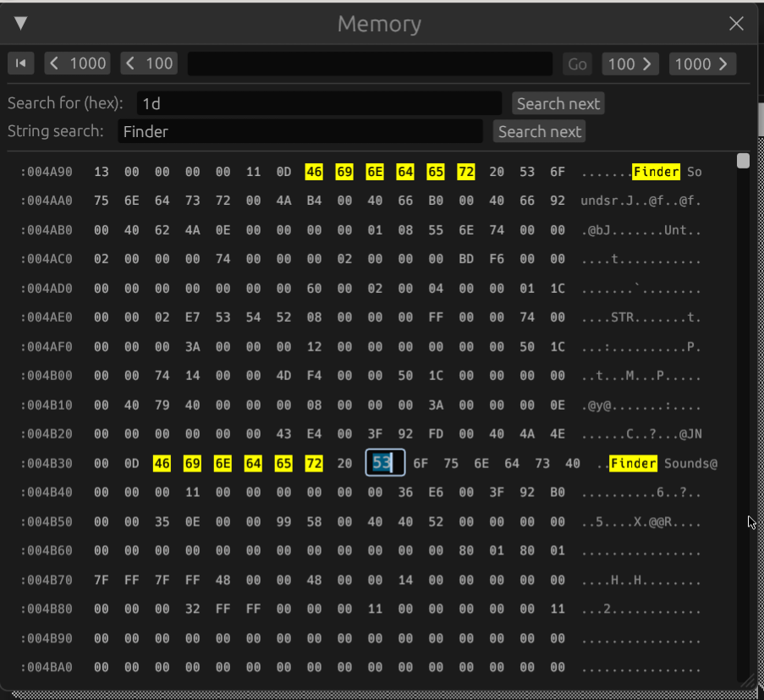Click Search next beside the string search field

pos(539,130)
